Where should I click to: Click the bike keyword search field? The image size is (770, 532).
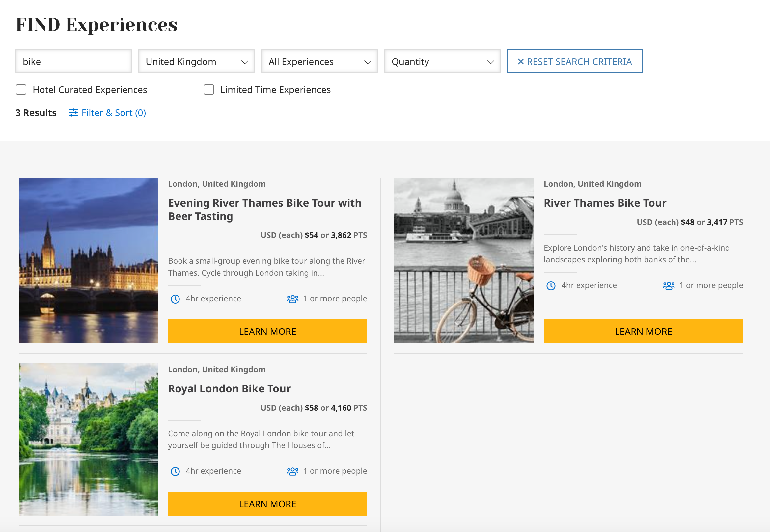coord(73,62)
